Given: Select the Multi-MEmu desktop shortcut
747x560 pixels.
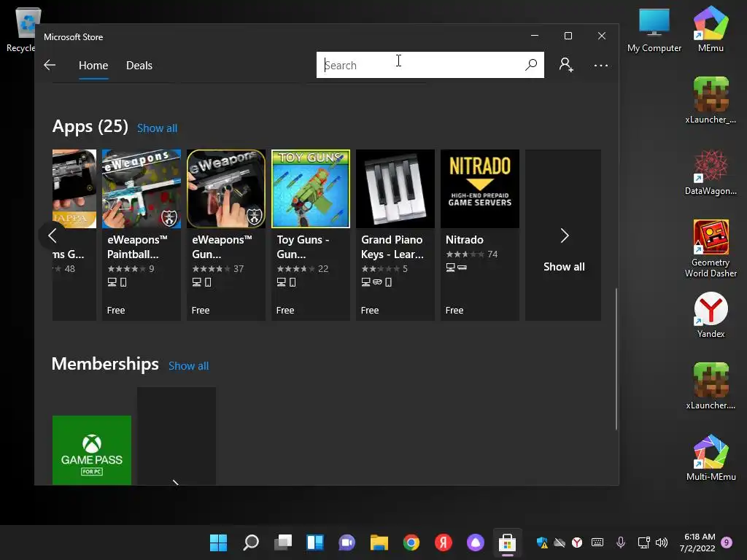Looking at the screenshot, I should pos(711,458).
